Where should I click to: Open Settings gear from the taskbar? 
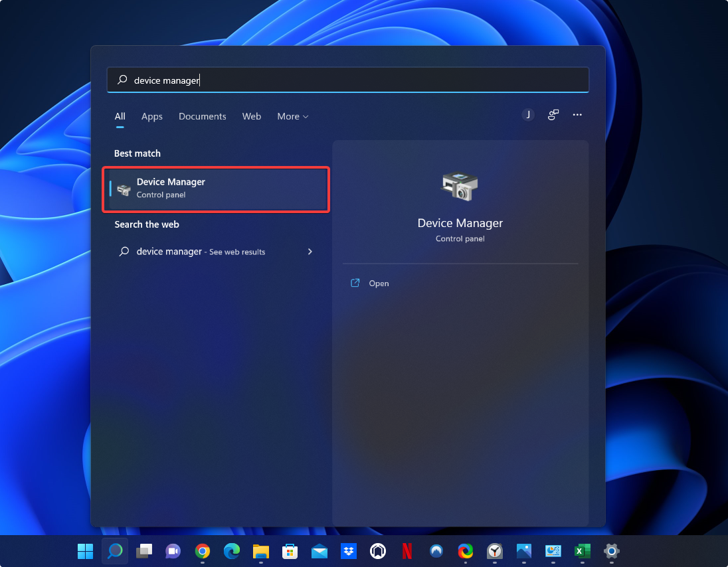[x=612, y=551]
